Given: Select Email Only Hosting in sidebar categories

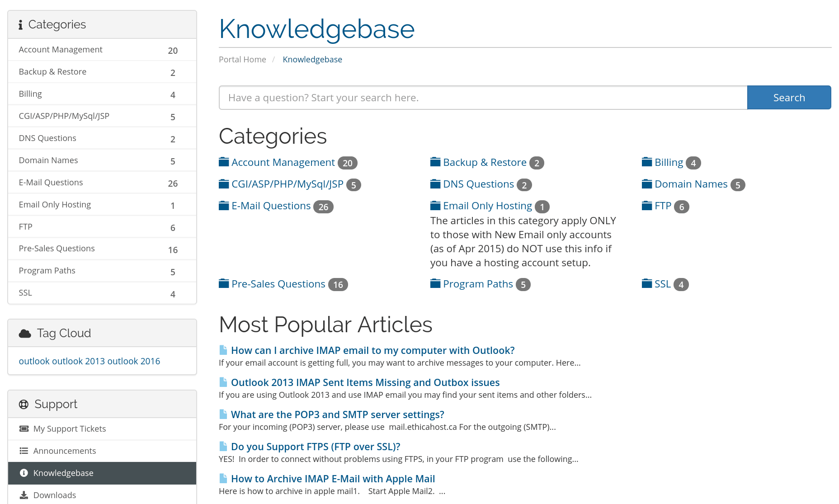Looking at the screenshot, I should [102, 205].
